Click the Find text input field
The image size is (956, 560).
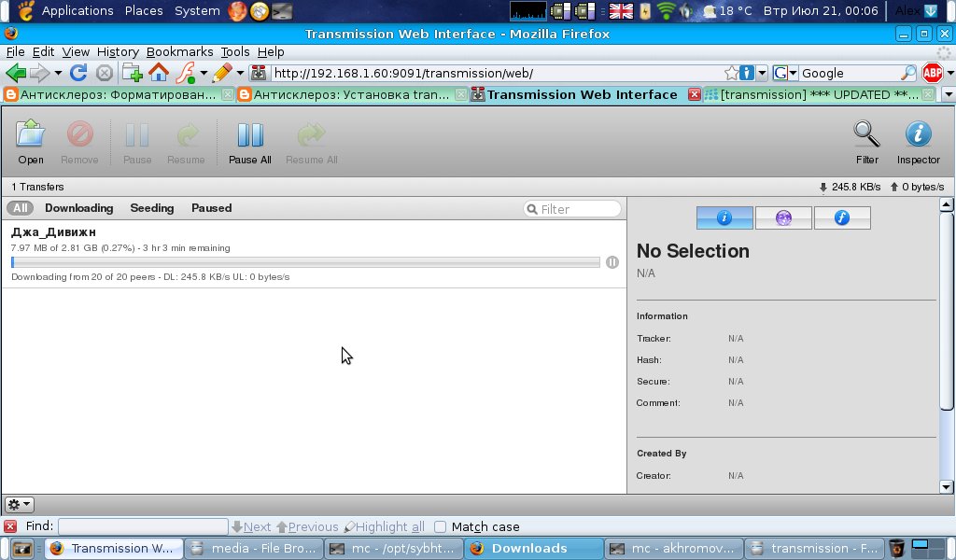point(143,526)
